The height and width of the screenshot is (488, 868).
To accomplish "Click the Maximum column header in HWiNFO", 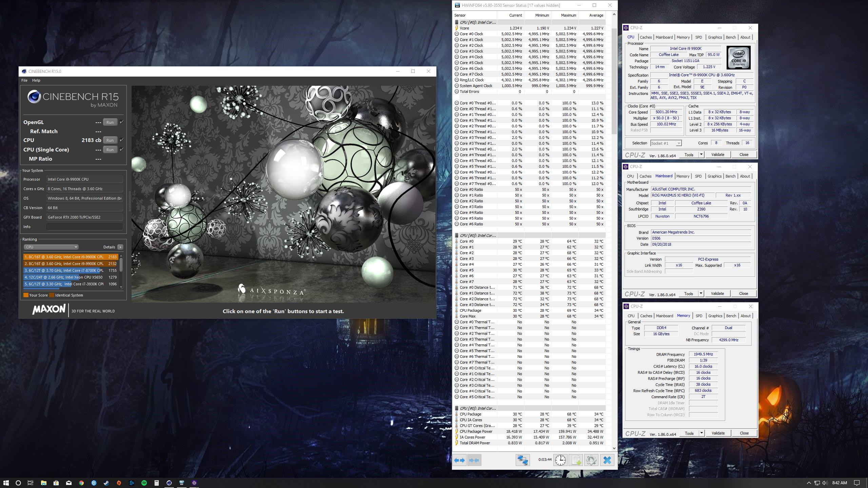I will click(x=565, y=15).
